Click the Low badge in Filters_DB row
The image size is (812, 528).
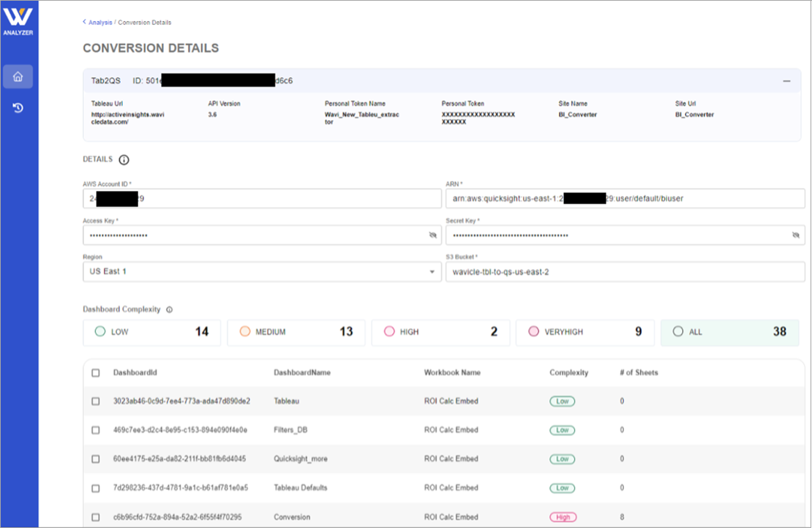563,430
